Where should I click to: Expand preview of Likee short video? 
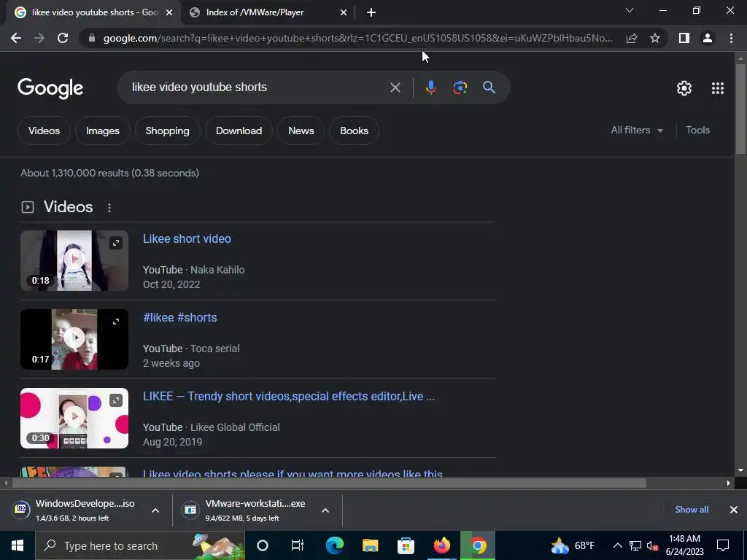click(x=116, y=243)
